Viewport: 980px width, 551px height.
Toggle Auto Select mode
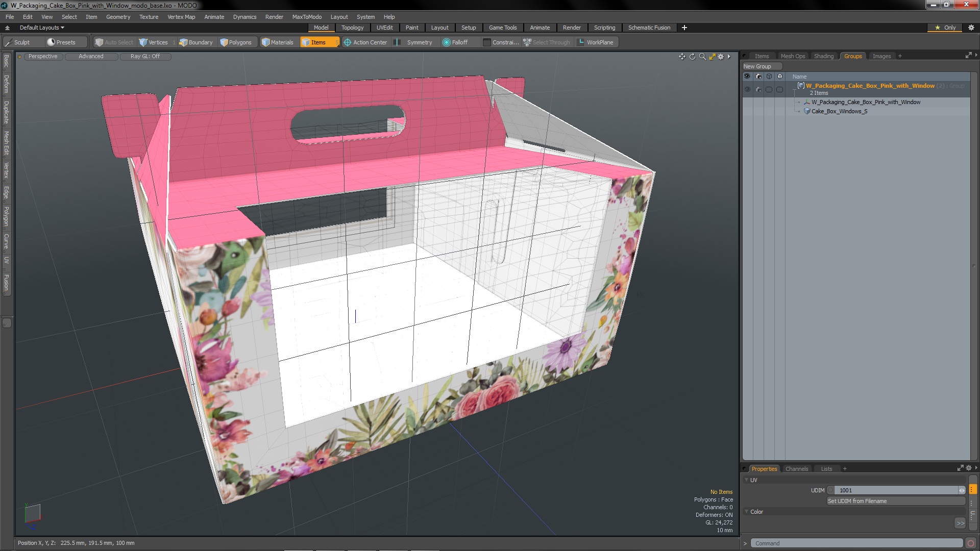(114, 42)
